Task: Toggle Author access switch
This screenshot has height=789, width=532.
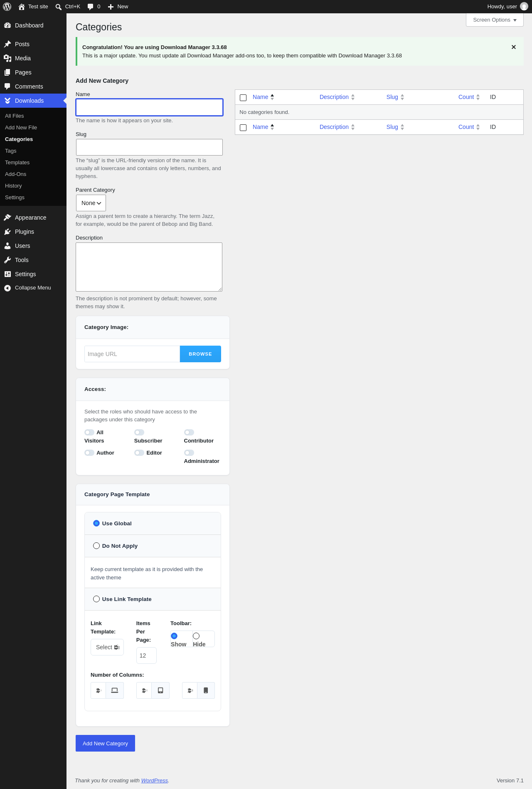Action: pos(89,453)
